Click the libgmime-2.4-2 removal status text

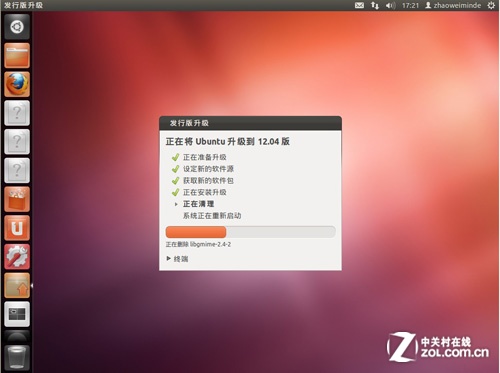tap(198, 244)
